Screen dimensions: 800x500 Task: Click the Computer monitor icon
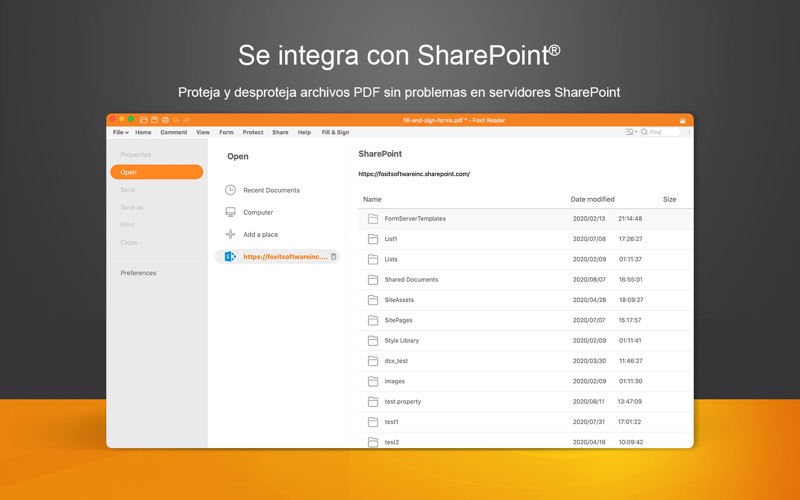[231, 212]
